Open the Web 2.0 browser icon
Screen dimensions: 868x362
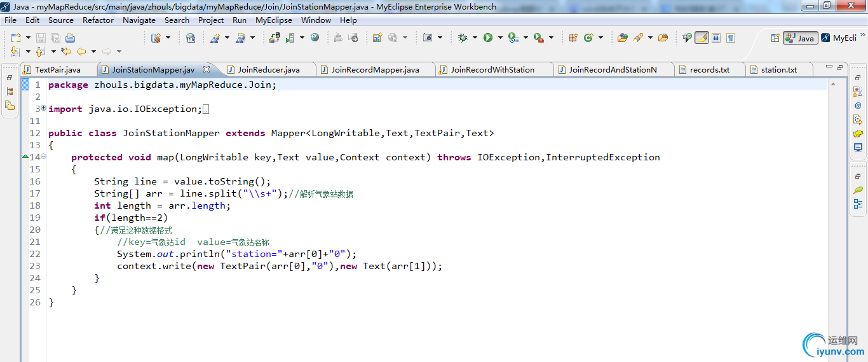pos(191,38)
